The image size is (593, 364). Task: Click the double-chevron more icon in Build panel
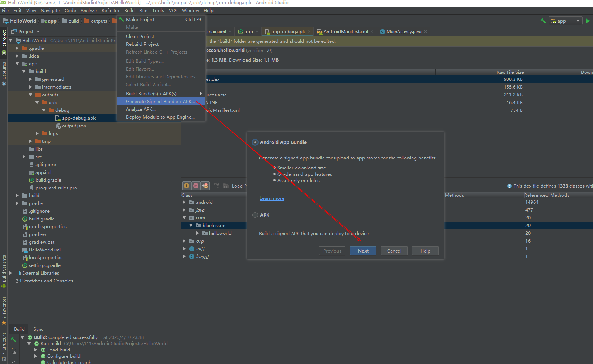[13, 362]
